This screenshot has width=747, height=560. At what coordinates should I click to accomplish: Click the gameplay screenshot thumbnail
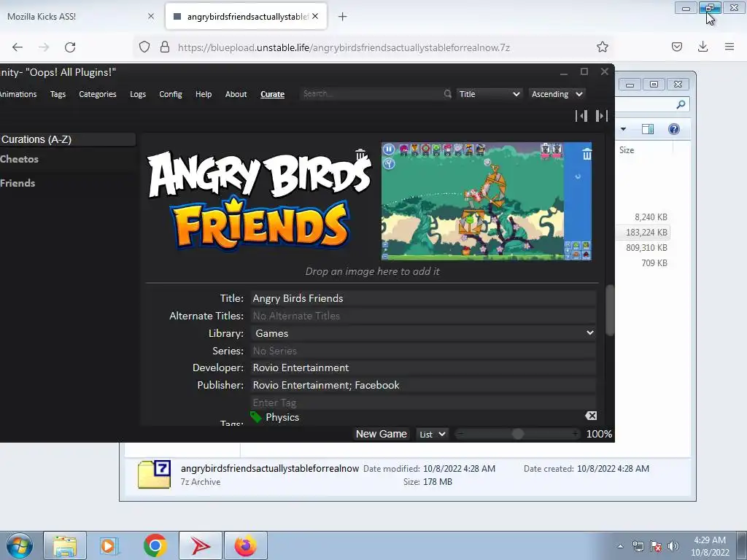[487, 201]
